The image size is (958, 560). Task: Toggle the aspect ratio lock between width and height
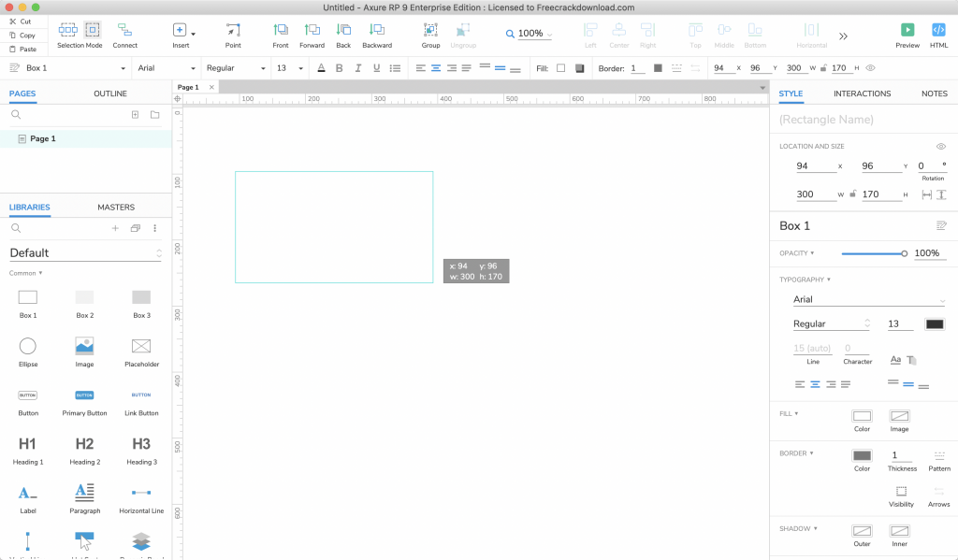pyautogui.click(x=852, y=194)
